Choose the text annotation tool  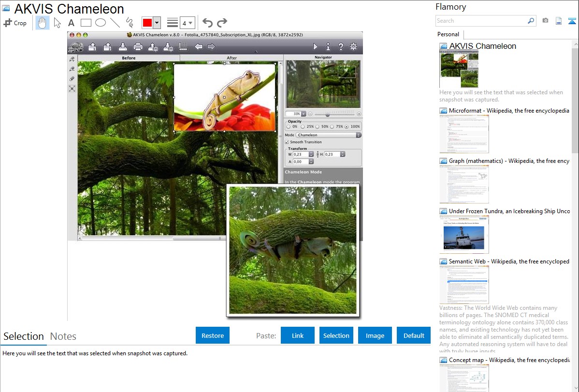(71, 23)
